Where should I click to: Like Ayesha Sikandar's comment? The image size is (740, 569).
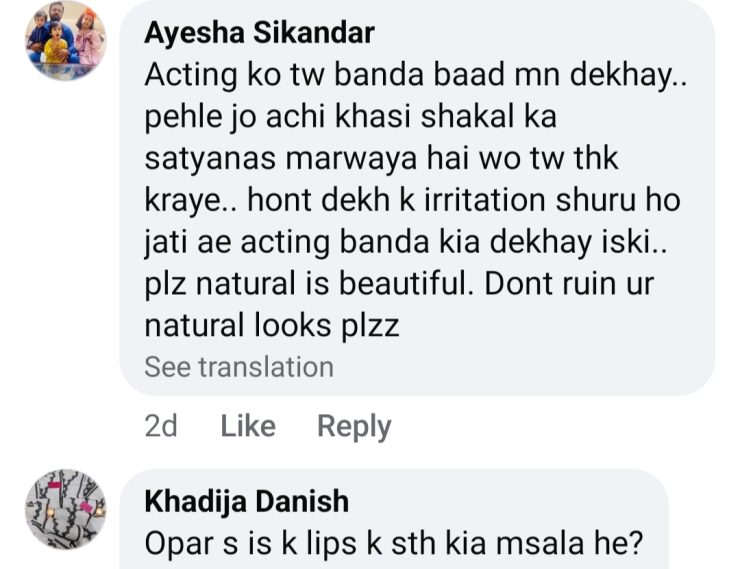point(247,426)
